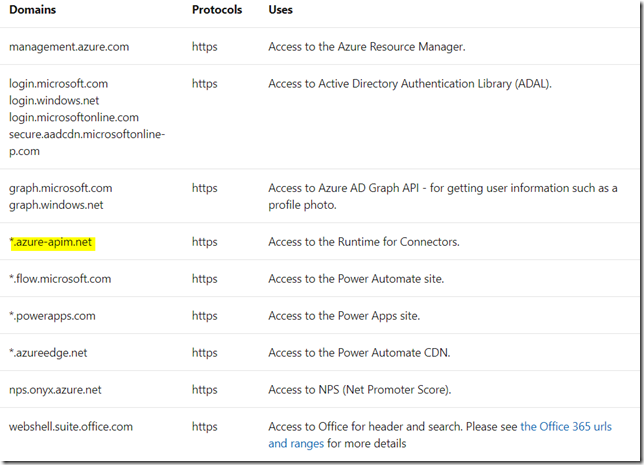Click 'Access to Office for header and search' text

coord(365,427)
